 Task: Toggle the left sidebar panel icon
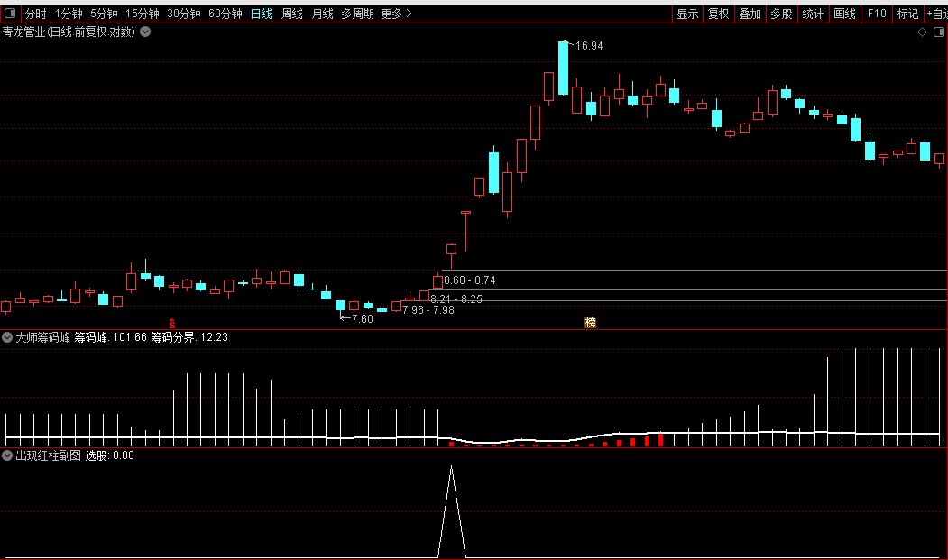point(10,13)
